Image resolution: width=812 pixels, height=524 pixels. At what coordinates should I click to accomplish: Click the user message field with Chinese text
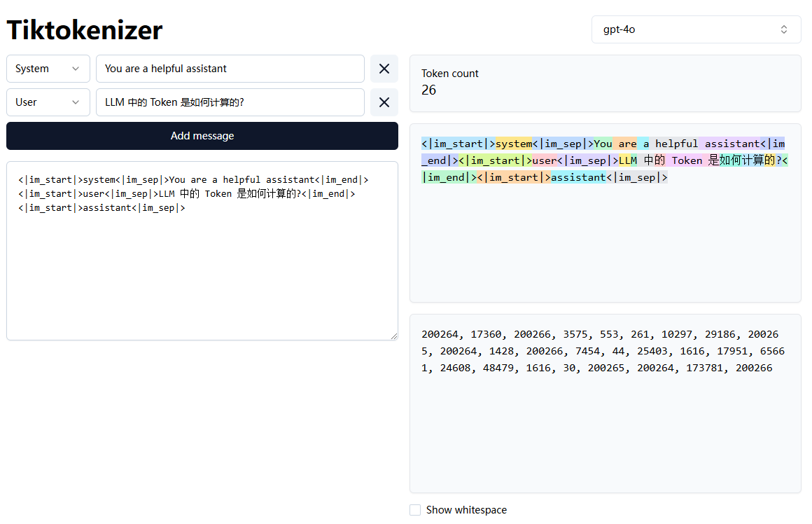click(x=230, y=102)
